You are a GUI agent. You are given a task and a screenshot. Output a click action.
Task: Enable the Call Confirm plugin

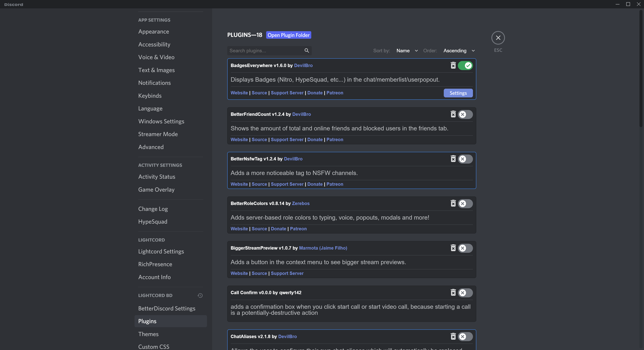pos(465,293)
